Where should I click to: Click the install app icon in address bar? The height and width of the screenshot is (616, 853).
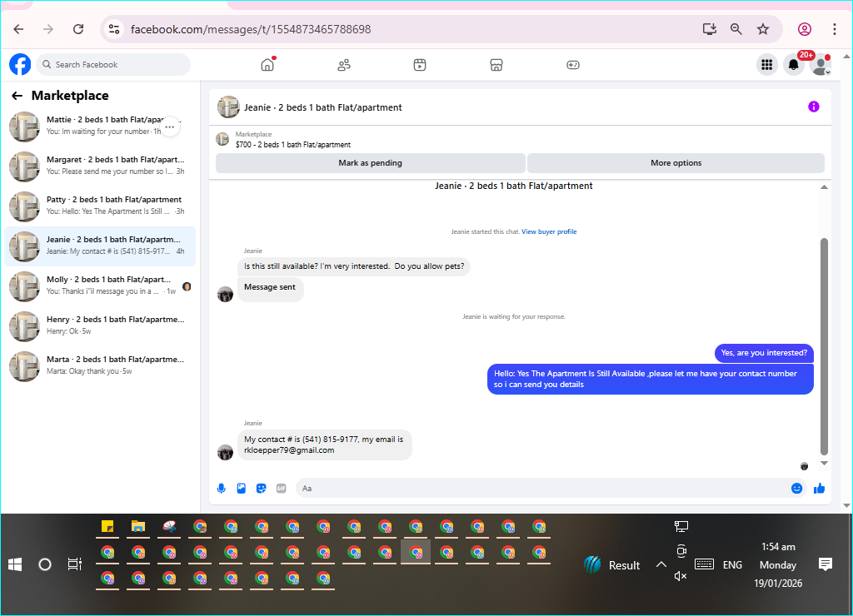pos(710,29)
